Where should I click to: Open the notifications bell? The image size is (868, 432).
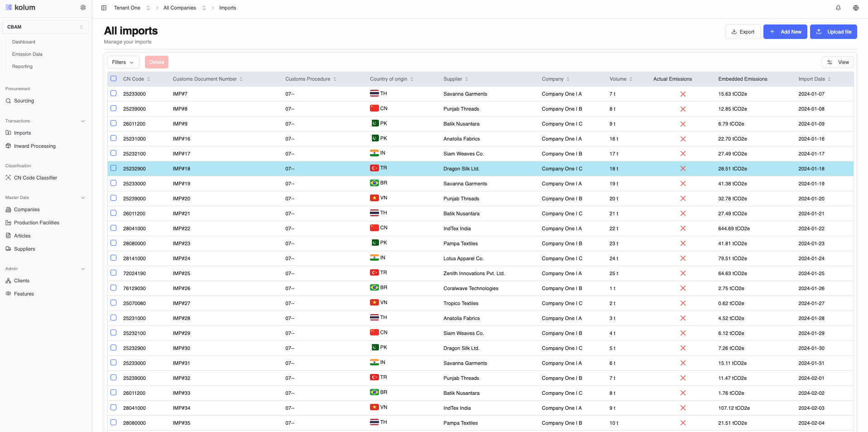pos(838,8)
